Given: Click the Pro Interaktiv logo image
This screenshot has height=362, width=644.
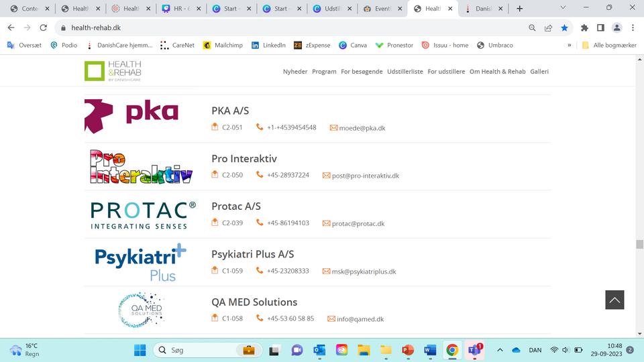Looking at the screenshot, I should [x=142, y=166].
